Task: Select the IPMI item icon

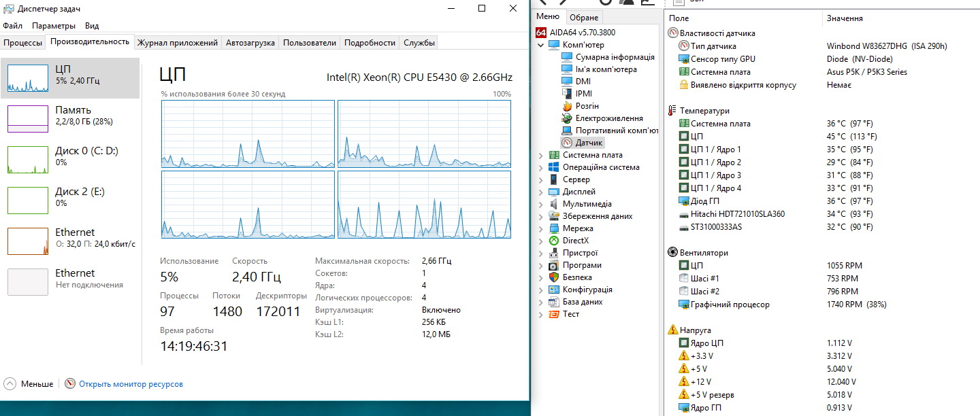Action: pyautogui.click(x=567, y=94)
